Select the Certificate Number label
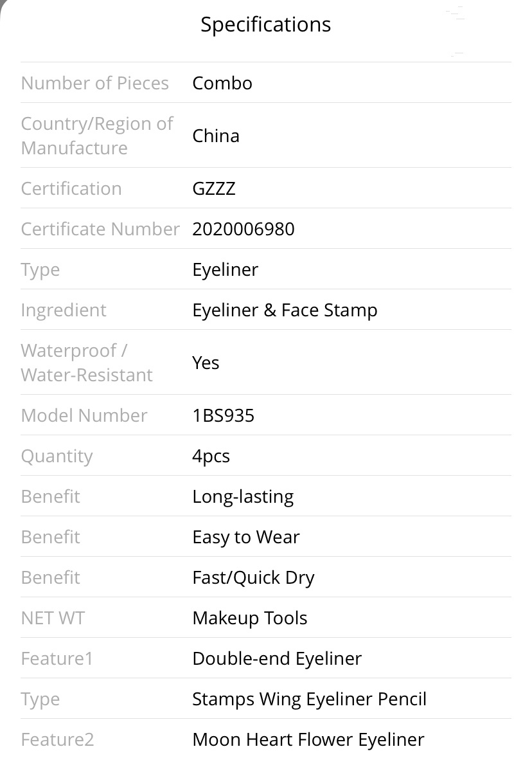Image resolution: width=532 pixels, height=758 pixels. click(x=100, y=229)
